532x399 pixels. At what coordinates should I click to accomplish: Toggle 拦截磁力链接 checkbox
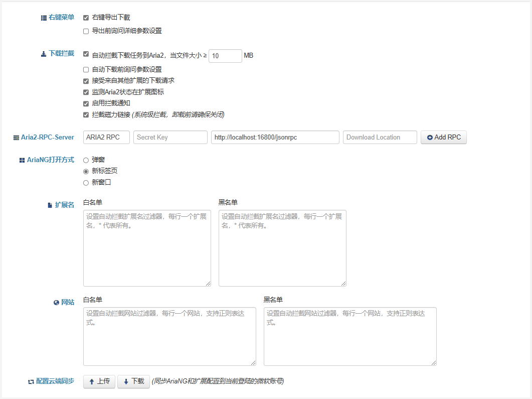point(86,115)
